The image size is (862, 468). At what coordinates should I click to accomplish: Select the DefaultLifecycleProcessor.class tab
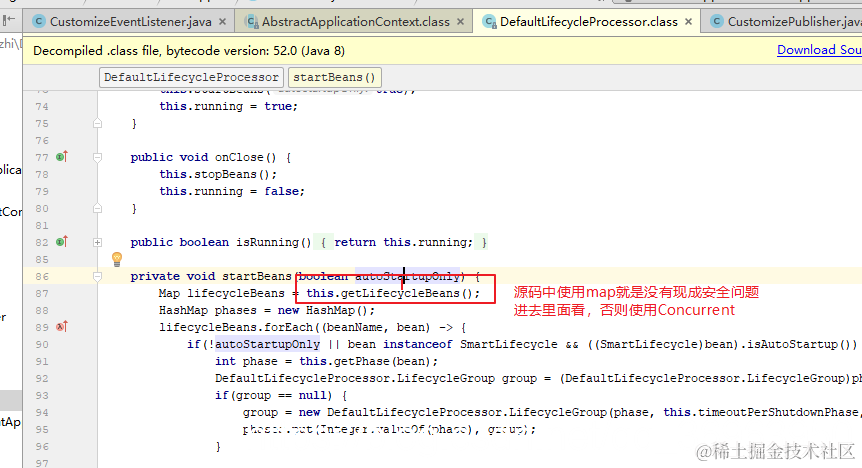point(589,22)
